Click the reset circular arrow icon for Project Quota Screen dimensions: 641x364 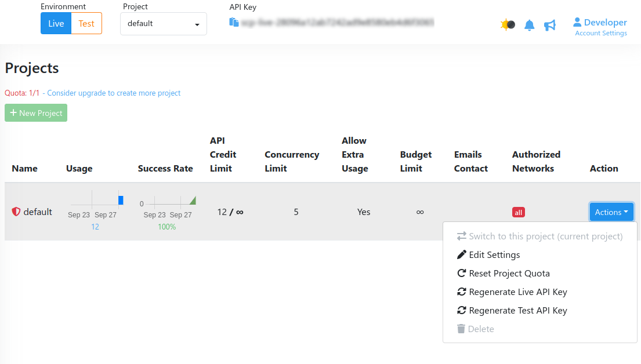click(x=462, y=273)
